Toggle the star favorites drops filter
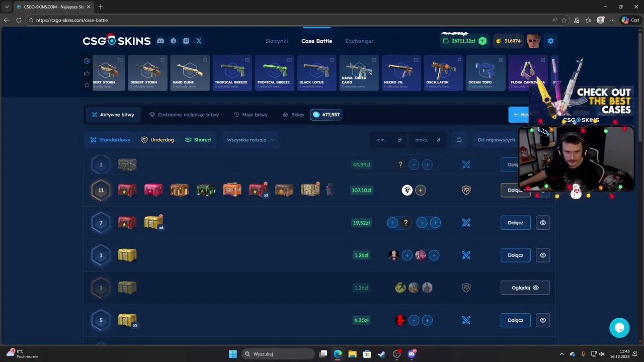The height and width of the screenshot is (362, 644). click(x=87, y=85)
